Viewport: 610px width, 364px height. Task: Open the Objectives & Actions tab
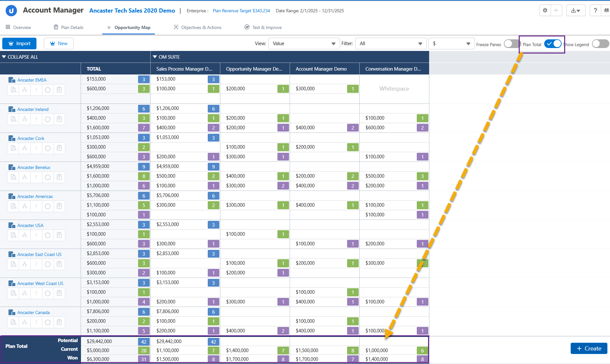tap(197, 27)
